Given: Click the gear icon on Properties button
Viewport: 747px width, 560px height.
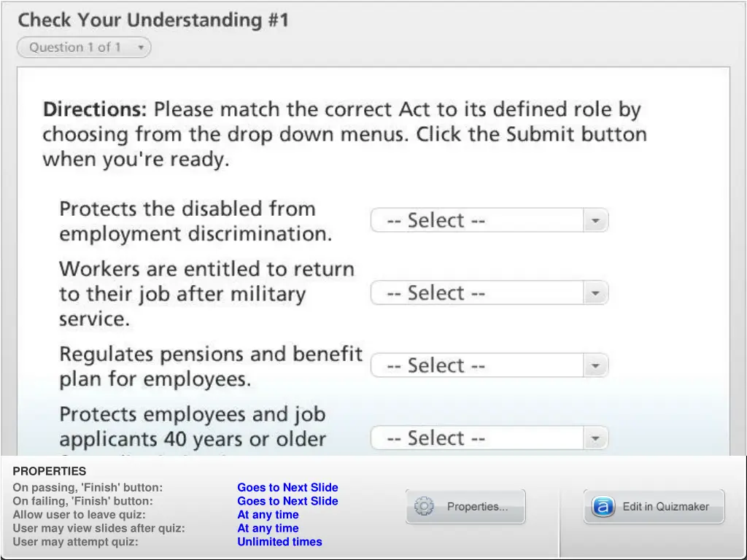Looking at the screenshot, I should pyautogui.click(x=424, y=506).
